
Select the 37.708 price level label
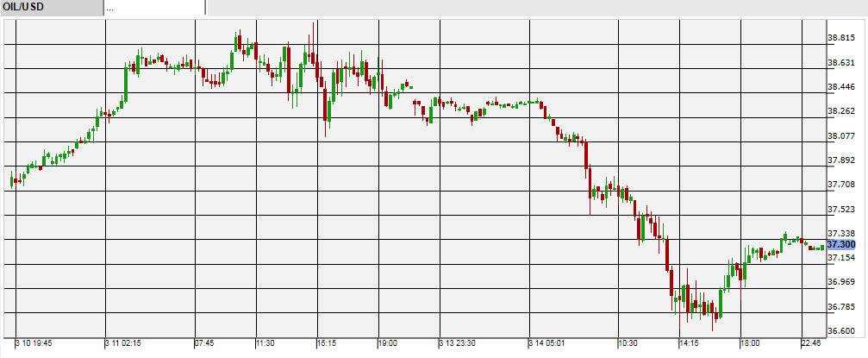pos(840,185)
